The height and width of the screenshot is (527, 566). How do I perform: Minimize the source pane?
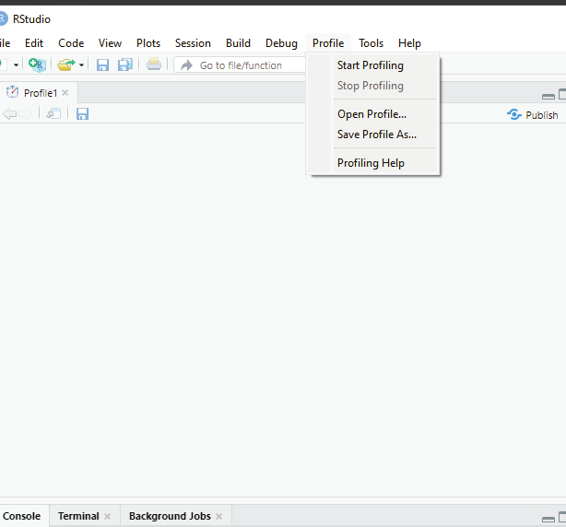point(548,96)
